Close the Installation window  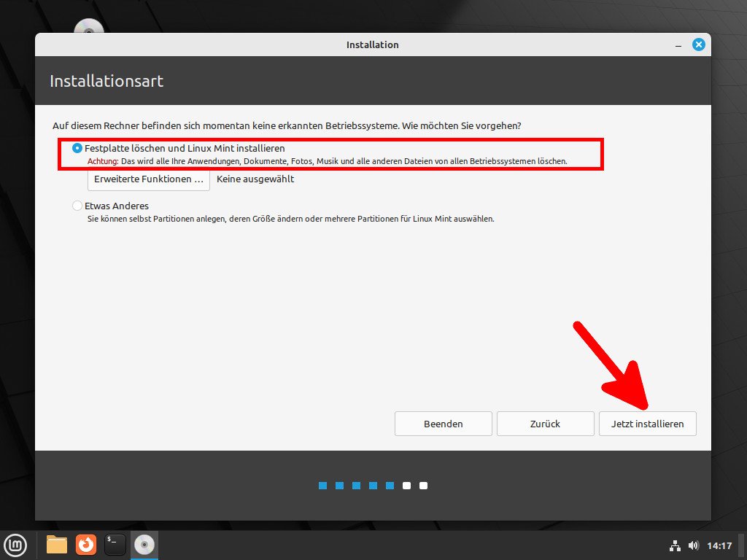pyautogui.click(x=698, y=44)
